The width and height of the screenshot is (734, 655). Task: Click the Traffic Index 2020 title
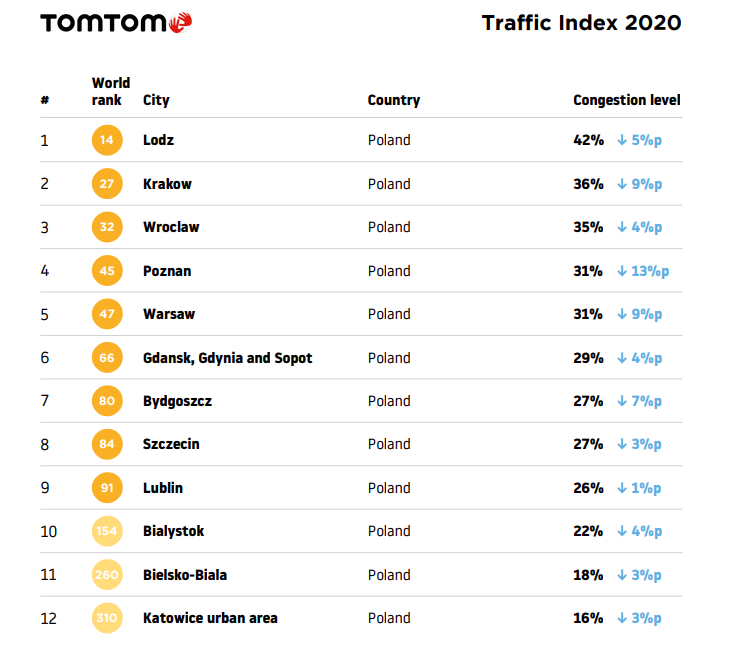(581, 22)
